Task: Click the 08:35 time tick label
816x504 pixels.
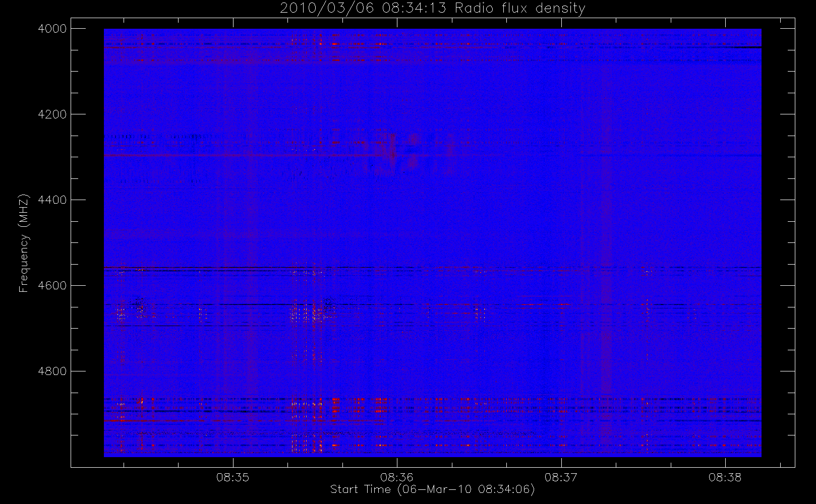Action: (233, 477)
